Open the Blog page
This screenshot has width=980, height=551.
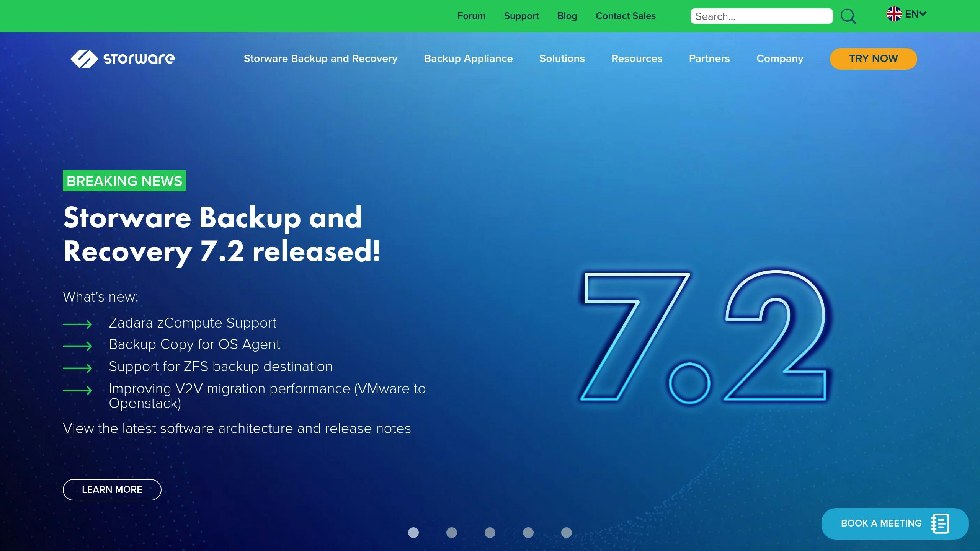click(567, 16)
